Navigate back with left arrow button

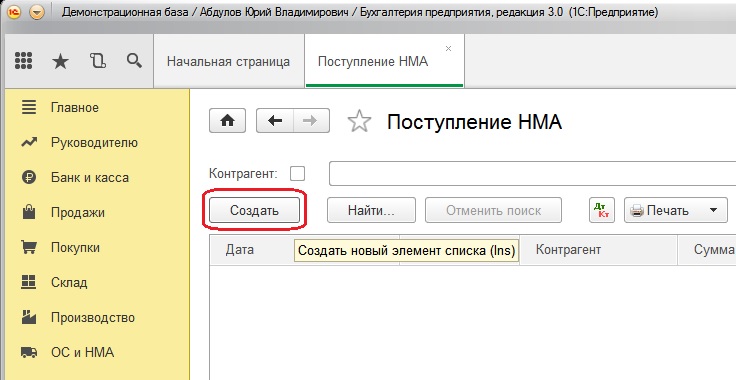click(275, 121)
